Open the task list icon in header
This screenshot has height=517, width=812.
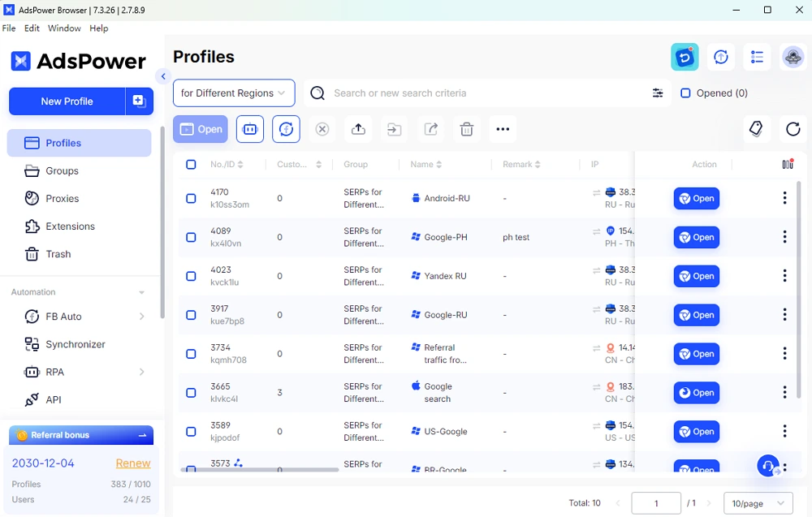(757, 57)
